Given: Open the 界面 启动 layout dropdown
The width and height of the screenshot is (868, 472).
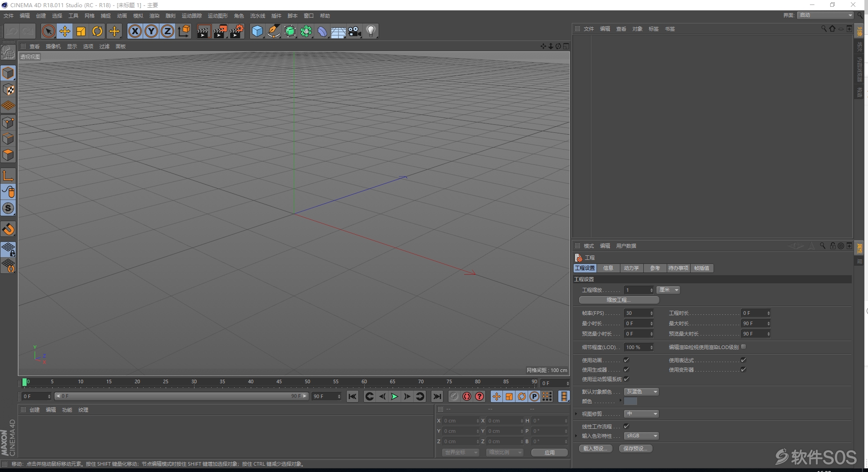Looking at the screenshot, I should 825,15.
